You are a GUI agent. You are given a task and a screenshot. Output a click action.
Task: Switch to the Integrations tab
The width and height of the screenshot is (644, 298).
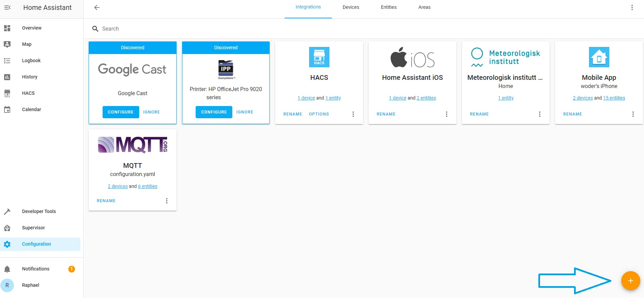tap(308, 7)
